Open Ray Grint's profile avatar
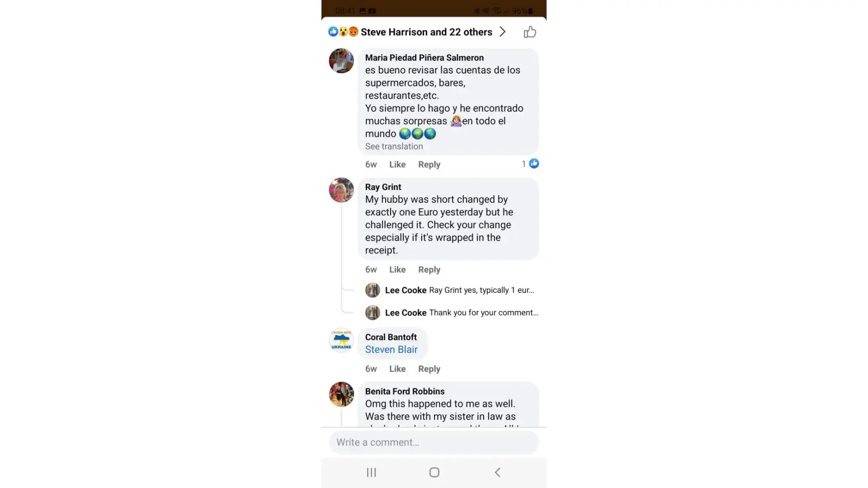The width and height of the screenshot is (868, 488). [x=341, y=190]
